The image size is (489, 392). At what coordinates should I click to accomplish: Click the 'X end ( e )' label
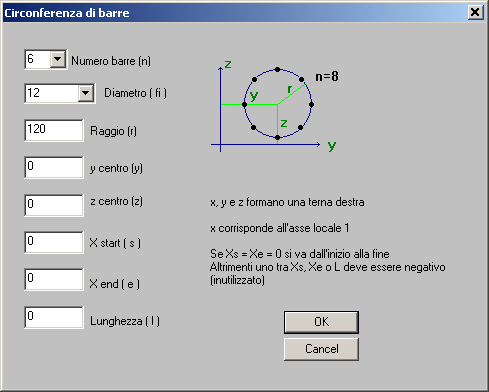(x=115, y=284)
